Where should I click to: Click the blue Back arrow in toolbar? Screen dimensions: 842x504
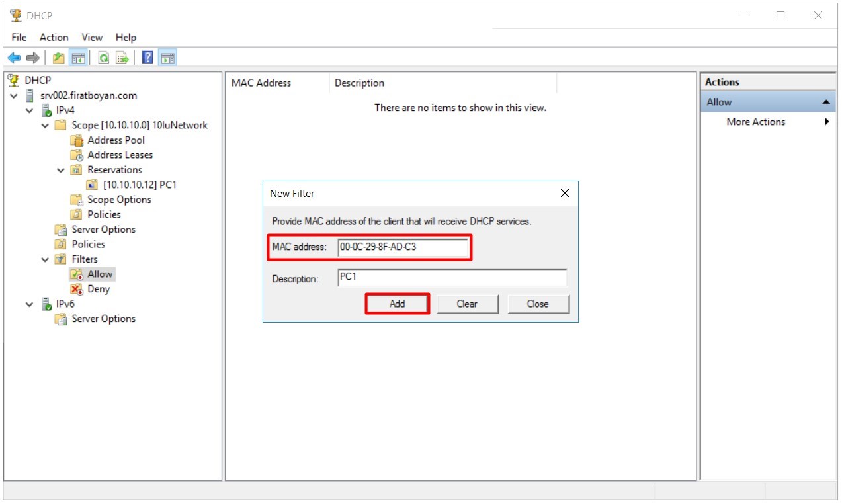click(14, 58)
